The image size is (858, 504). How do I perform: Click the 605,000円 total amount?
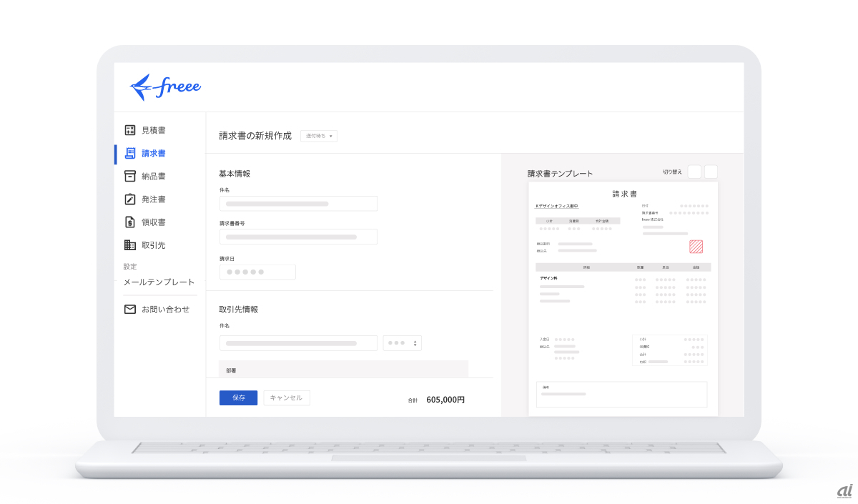(445, 400)
